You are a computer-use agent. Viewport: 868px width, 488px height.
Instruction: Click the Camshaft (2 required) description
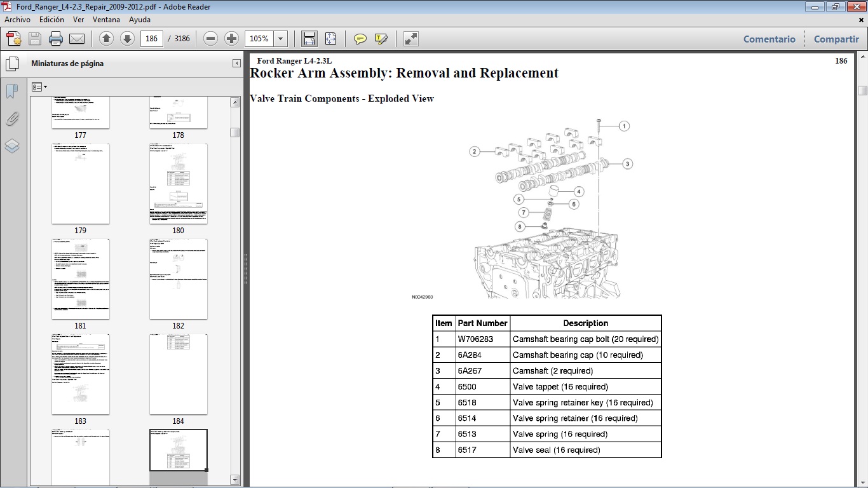(x=553, y=370)
